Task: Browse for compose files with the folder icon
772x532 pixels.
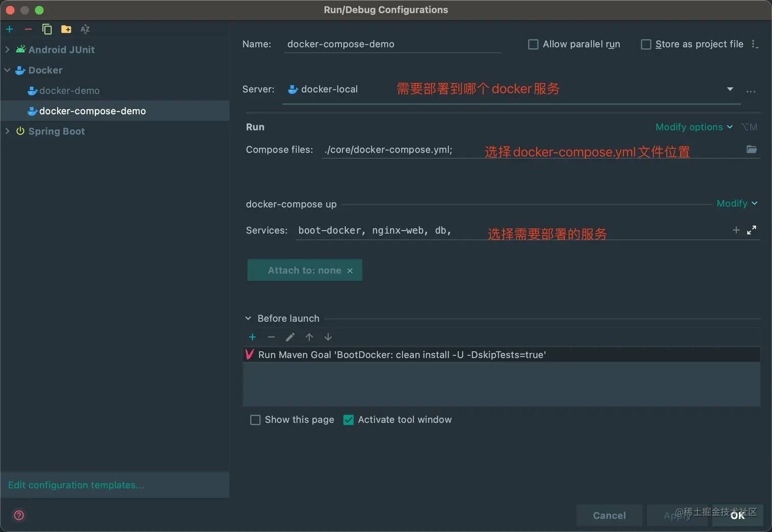Action: tap(752, 149)
